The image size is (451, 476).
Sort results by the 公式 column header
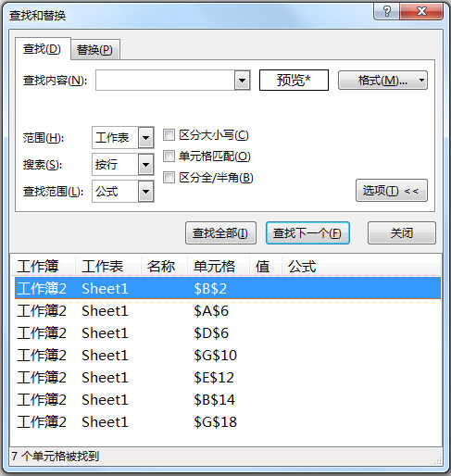click(303, 266)
